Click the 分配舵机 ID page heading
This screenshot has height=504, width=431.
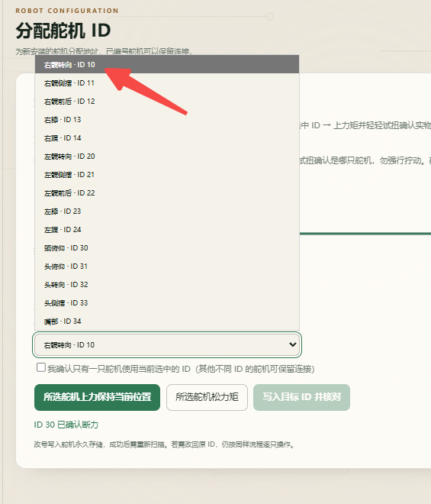(x=63, y=31)
